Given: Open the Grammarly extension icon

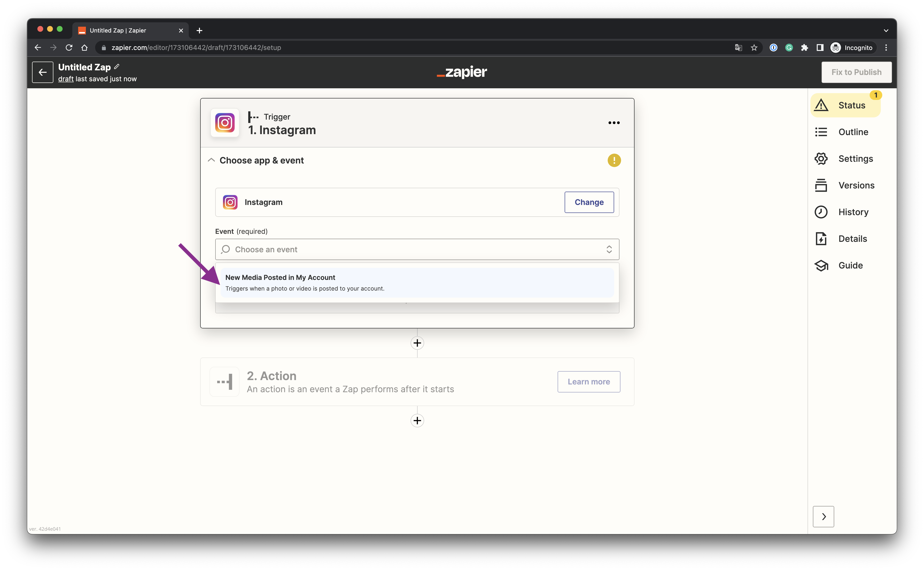Looking at the screenshot, I should (789, 48).
